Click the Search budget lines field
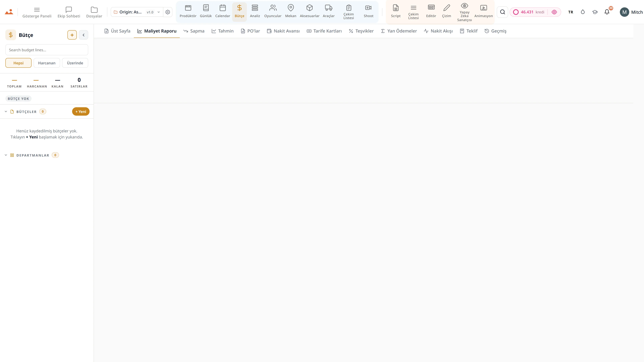This screenshot has height=362, width=644. point(47,50)
